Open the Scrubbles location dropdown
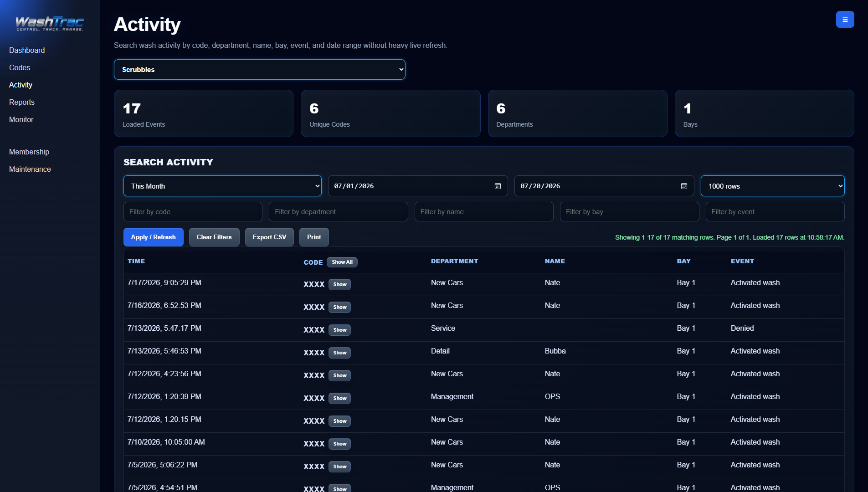Image resolution: width=868 pixels, height=492 pixels. [x=260, y=70]
